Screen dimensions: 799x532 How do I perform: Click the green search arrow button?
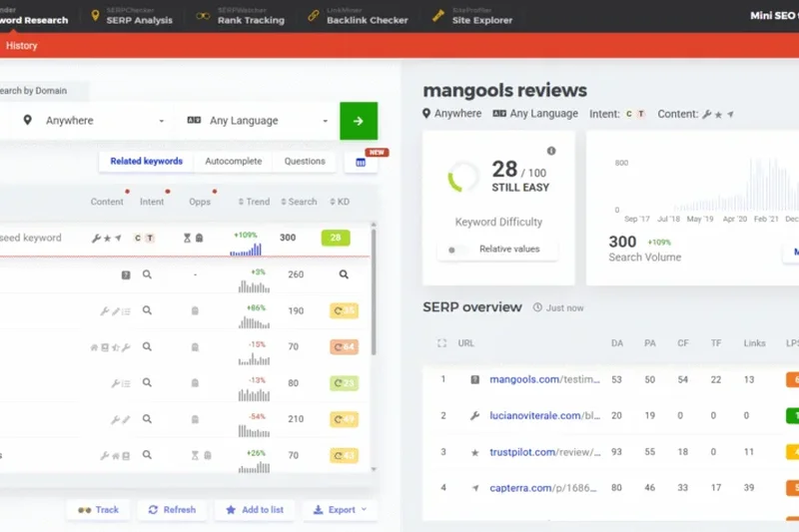click(x=359, y=121)
